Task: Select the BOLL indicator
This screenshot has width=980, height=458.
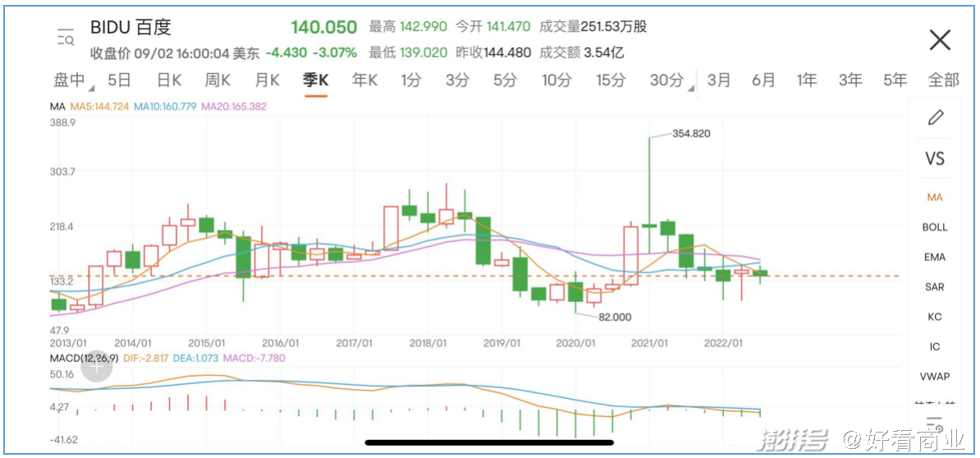Action: (934, 227)
